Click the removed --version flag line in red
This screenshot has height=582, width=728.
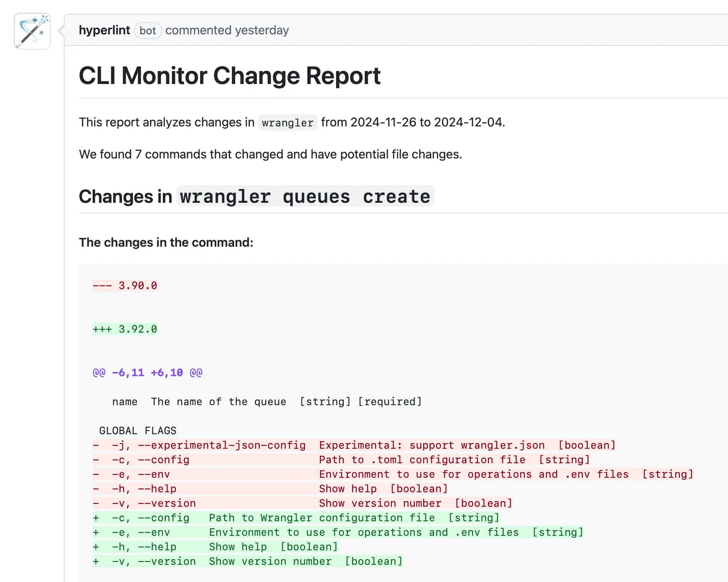[x=303, y=503]
